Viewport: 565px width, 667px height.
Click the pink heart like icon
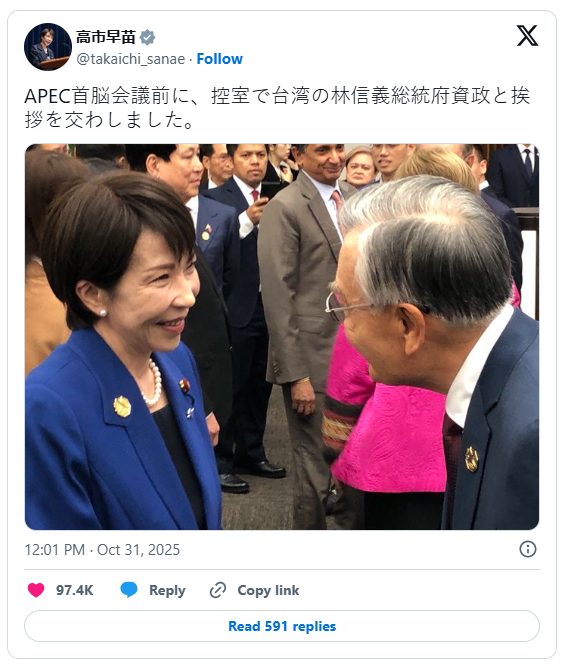pyautogui.click(x=36, y=590)
